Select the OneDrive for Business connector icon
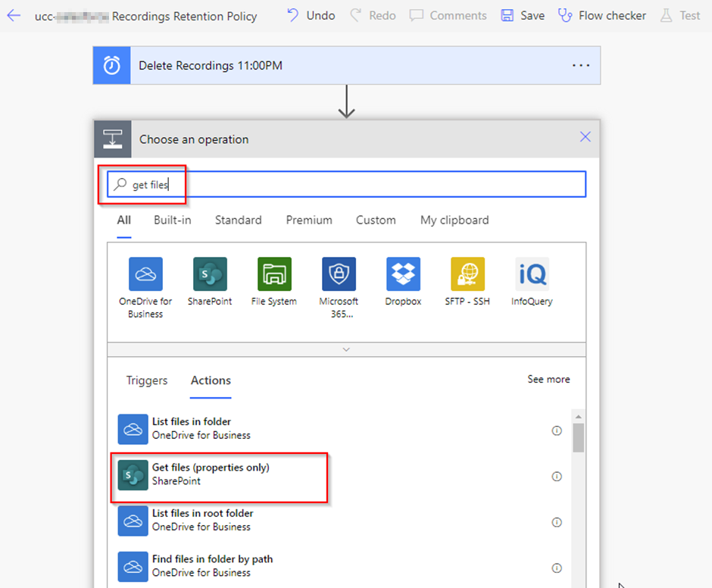 pos(145,274)
